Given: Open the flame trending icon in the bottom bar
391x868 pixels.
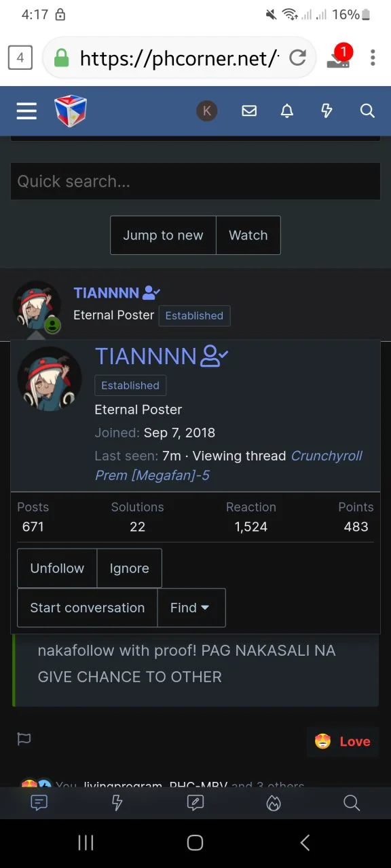Looking at the screenshot, I should [x=273, y=803].
